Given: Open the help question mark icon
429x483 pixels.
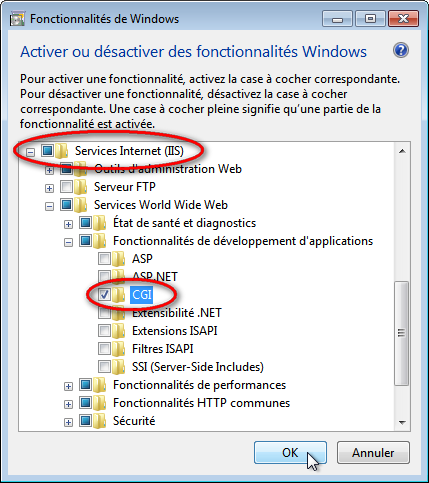Looking at the screenshot, I should coord(401,51).
